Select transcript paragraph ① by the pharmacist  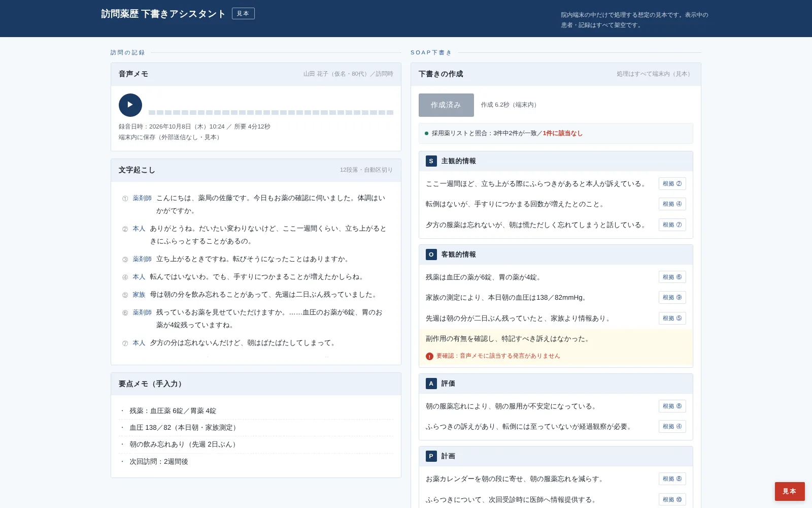click(256, 204)
